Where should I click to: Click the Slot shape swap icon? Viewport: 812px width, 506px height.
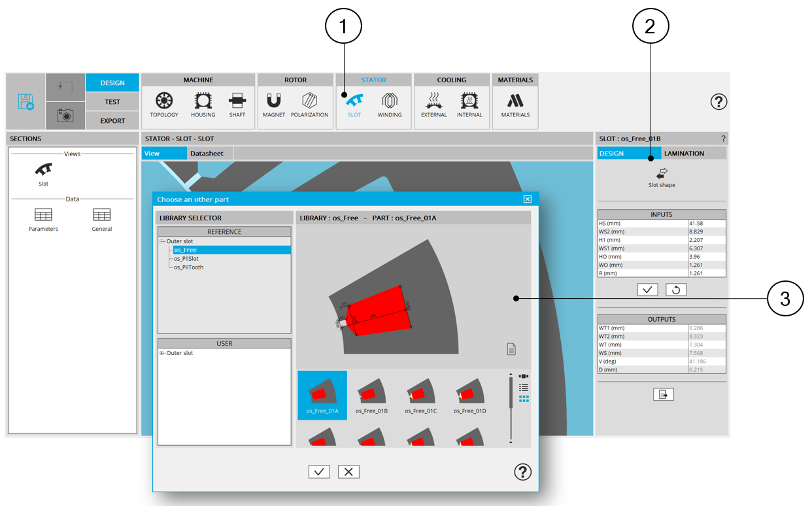662,173
